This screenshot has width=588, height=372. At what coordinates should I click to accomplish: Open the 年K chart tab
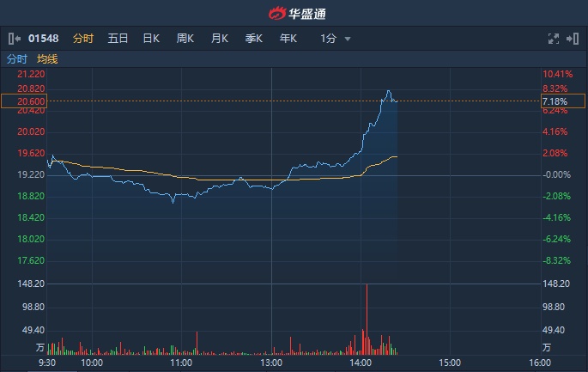(288, 39)
